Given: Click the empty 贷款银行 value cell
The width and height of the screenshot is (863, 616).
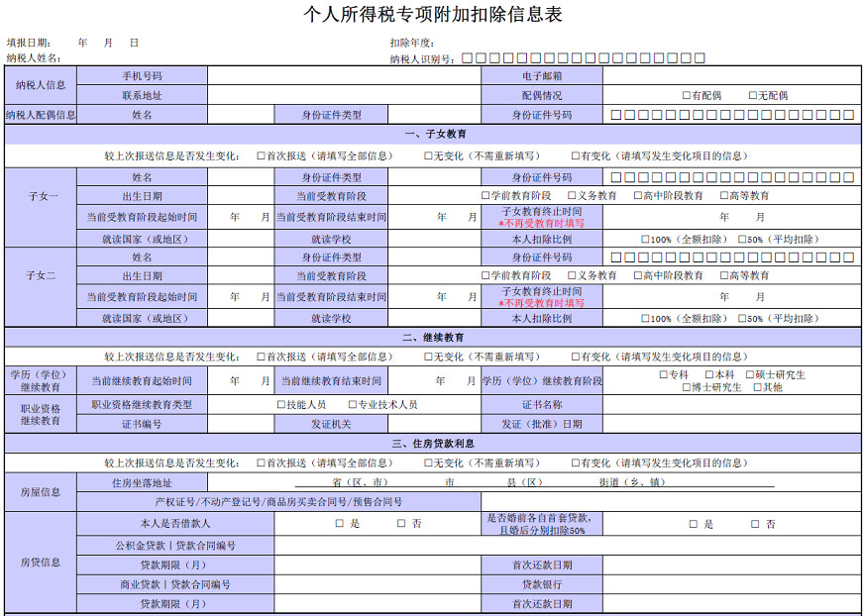Looking at the screenshot, I should pos(732,584).
